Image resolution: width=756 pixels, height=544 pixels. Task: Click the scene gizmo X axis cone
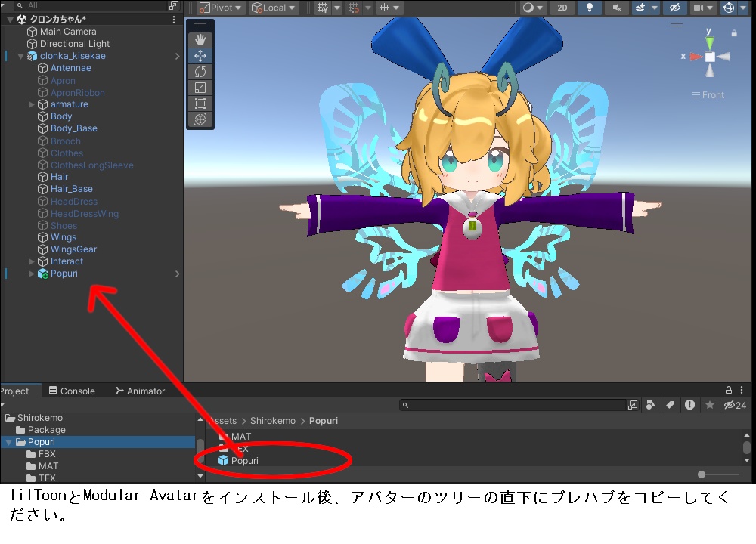click(x=696, y=57)
